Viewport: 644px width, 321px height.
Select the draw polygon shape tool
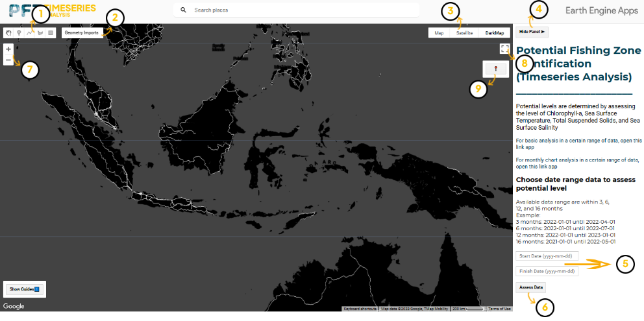pos(40,32)
